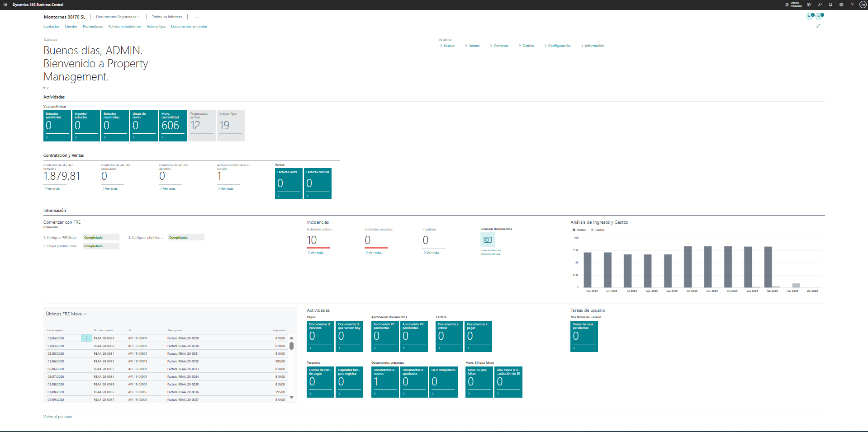Image resolution: width=868 pixels, height=432 pixels.
Task: Open the Copilot icon in header
Action: point(809,5)
